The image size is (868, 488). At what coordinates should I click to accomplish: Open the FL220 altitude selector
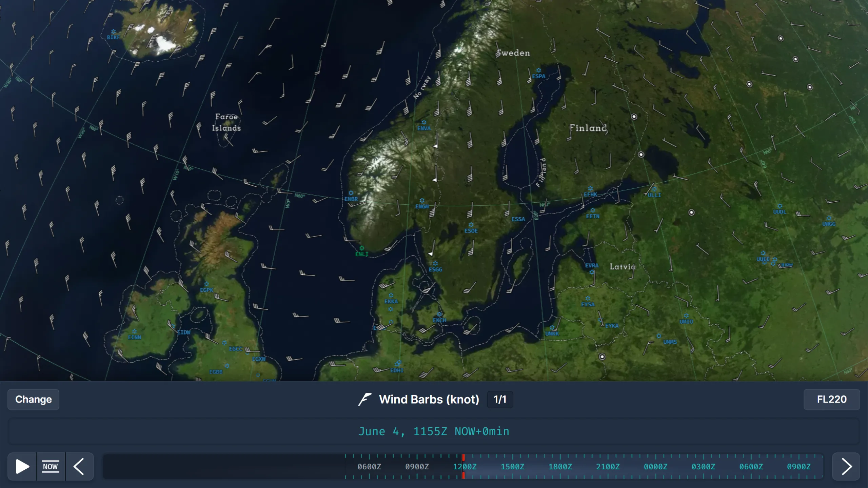pyautogui.click(x=832, y=399)
